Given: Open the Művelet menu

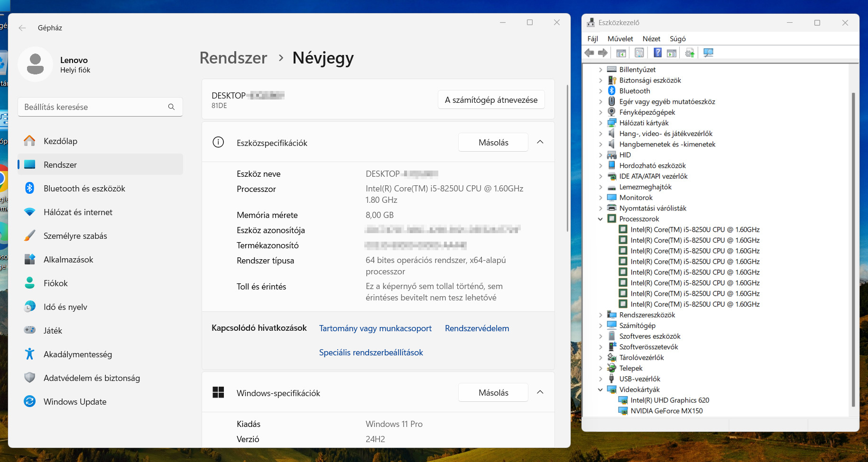Looking at the screenshot, I should click(620, 39).
